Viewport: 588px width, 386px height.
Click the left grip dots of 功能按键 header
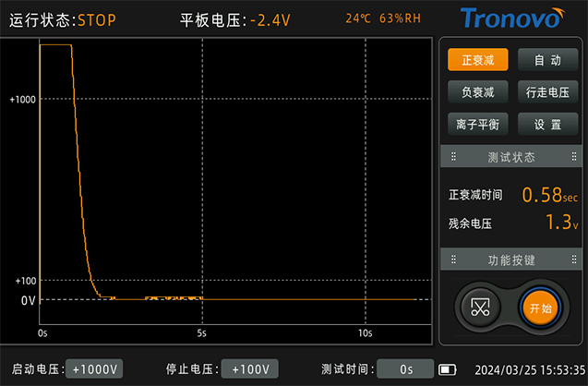(453, 259)
